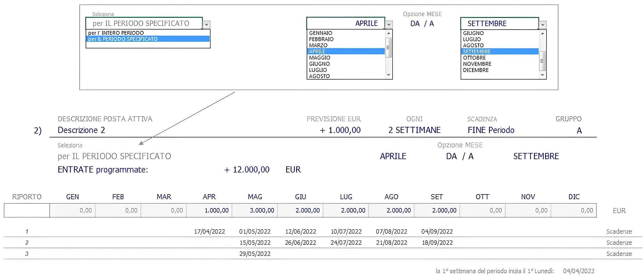Choose MAGGIO in start month list
644x276 pixels.
(346, 58)
